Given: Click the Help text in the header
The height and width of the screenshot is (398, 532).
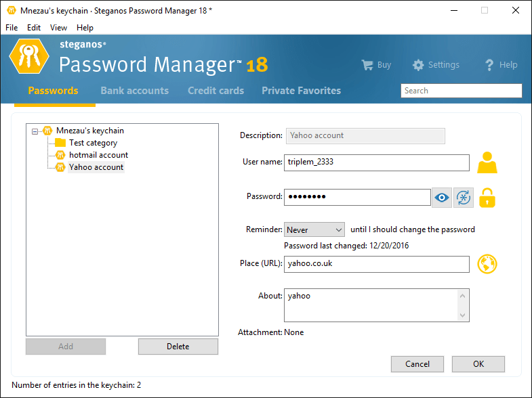Looking at the screenshot, I should pyautogui.click(x=508, y=65).
